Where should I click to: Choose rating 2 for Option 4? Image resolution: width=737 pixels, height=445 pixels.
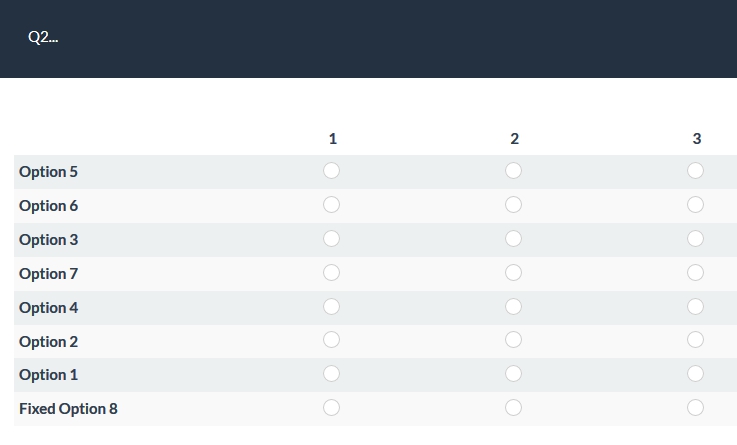click(x=514, y=306)
